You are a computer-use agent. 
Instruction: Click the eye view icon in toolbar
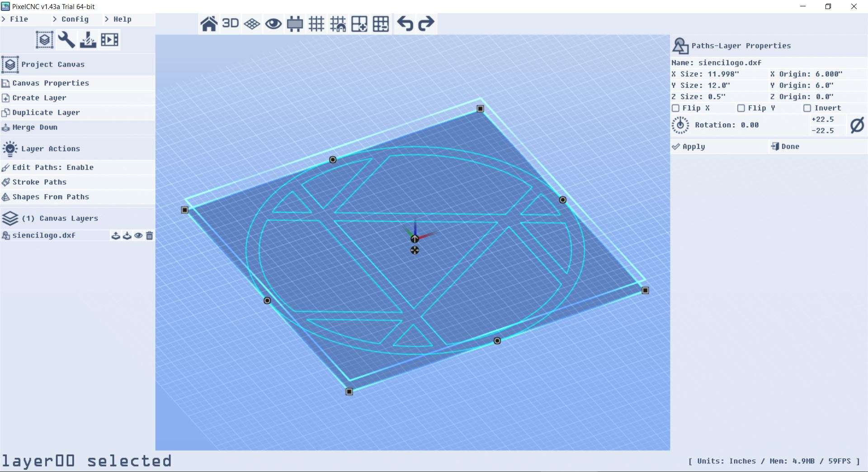[274, 24]
